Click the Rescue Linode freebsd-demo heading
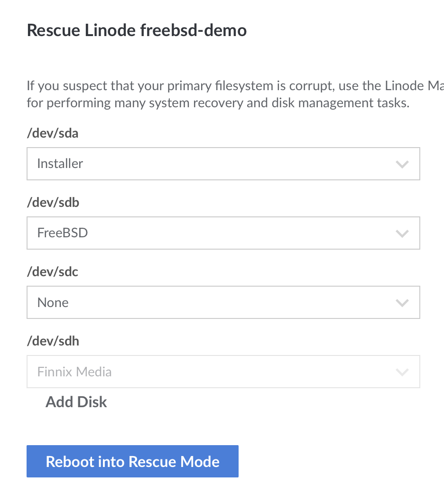444x504 pixels. point(137,31)
